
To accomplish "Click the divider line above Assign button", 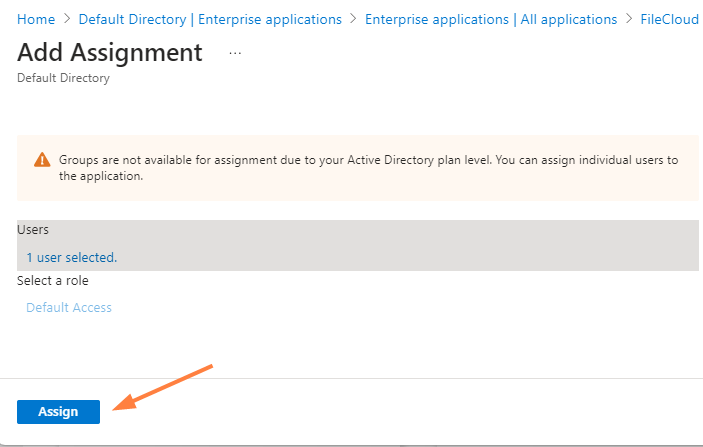I will pyautogui.click(x=351, y=378).
